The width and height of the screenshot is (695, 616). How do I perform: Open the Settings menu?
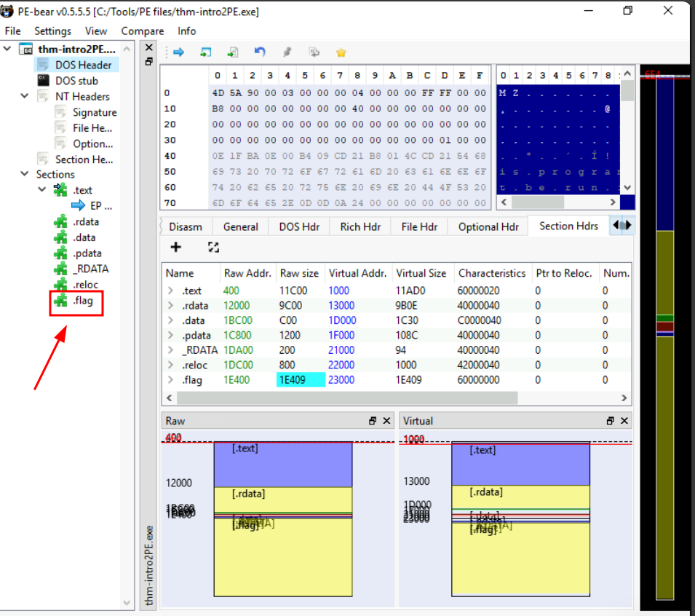click(x=52, y=31)
